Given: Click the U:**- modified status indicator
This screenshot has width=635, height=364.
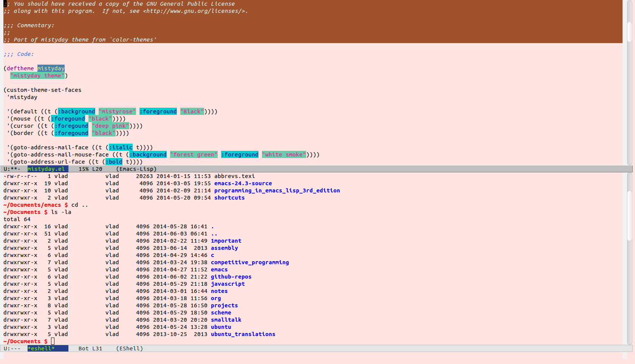Looking at the screenshot, I should pyautogui.click(x=12, y=169).
